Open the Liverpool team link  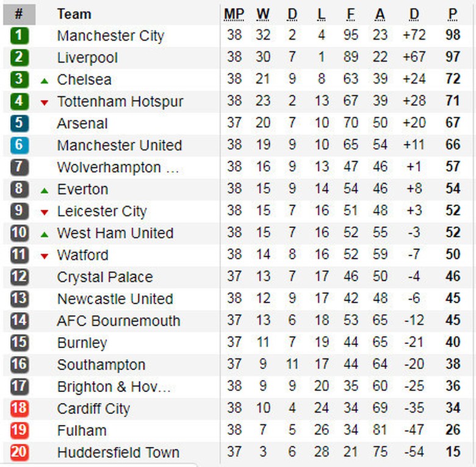click(x=87, y=58)
